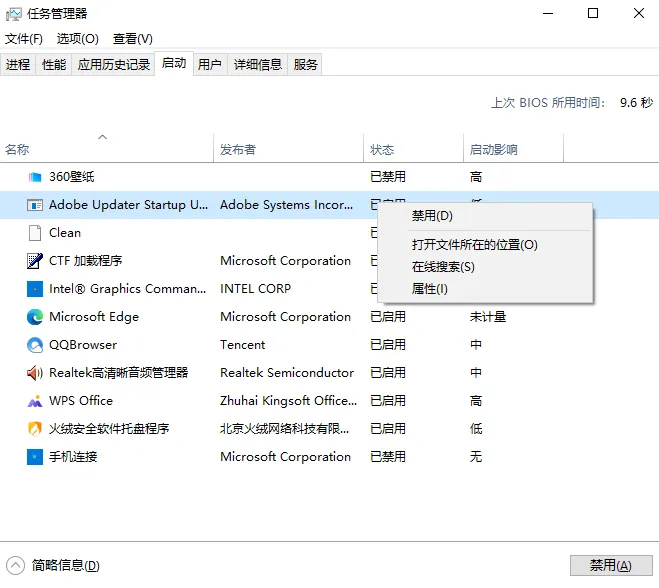Select 火绒安全软件托盘程序 entry name

click(x=109, y=429)
